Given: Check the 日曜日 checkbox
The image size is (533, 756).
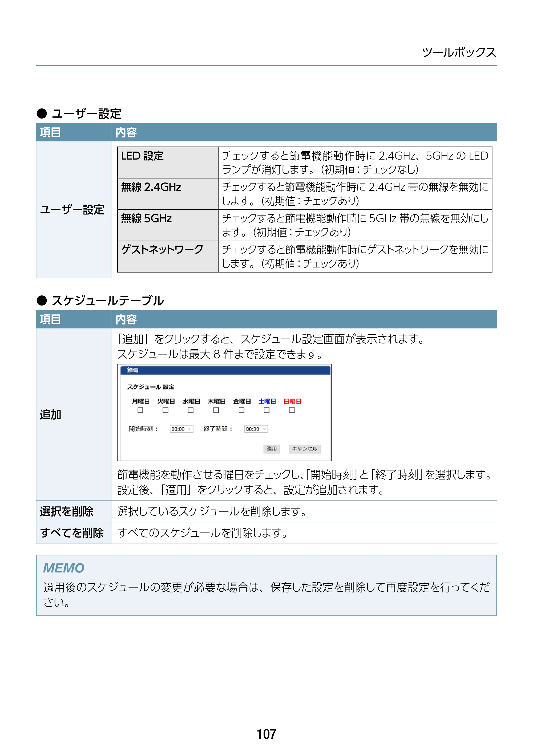Looking at the screenshot, I should [292, 410].
